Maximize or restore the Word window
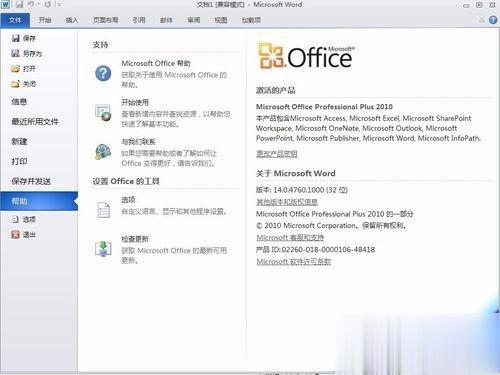Screen dimensions: 500x375 (479, 5)
